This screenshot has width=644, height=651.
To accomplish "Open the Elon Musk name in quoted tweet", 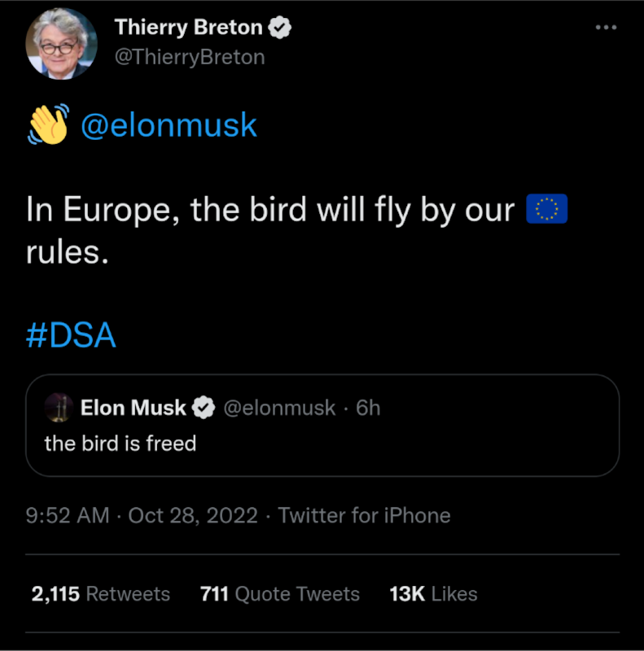I will click(133, 408).
